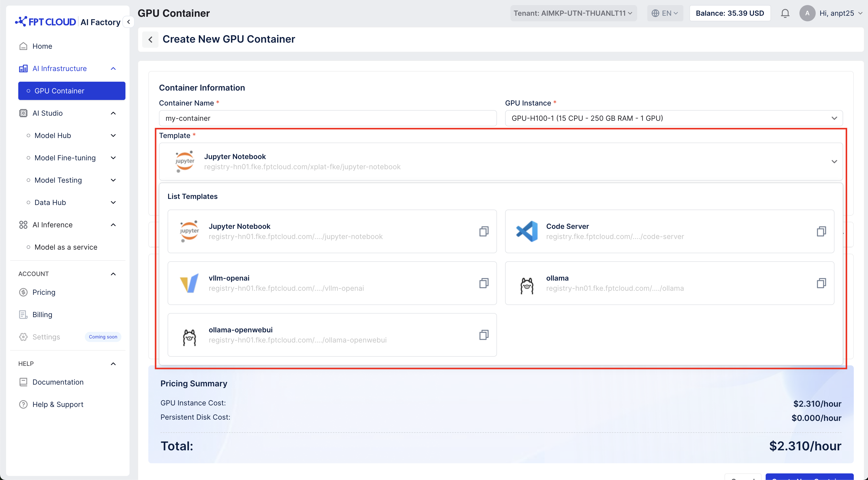Click the ollama llama logo
This screenshot has width=868, height=480.
click(527, 286)
